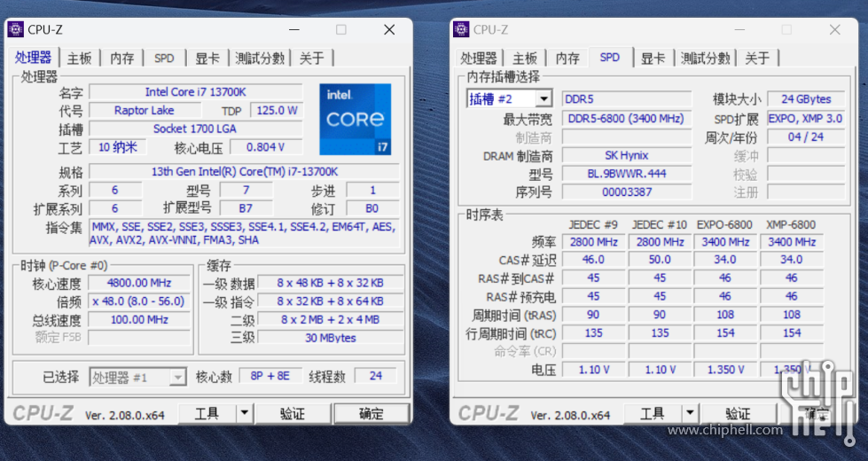Click the JEDEC #9 CAS latency 46.0
The image size is (868, 461).
593,260
